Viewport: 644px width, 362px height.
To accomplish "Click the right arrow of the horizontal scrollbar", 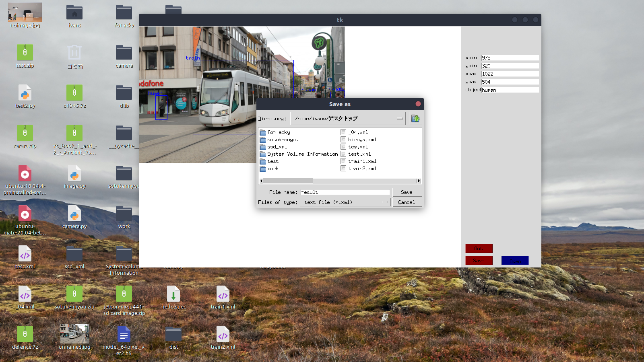I will point(419,181).
